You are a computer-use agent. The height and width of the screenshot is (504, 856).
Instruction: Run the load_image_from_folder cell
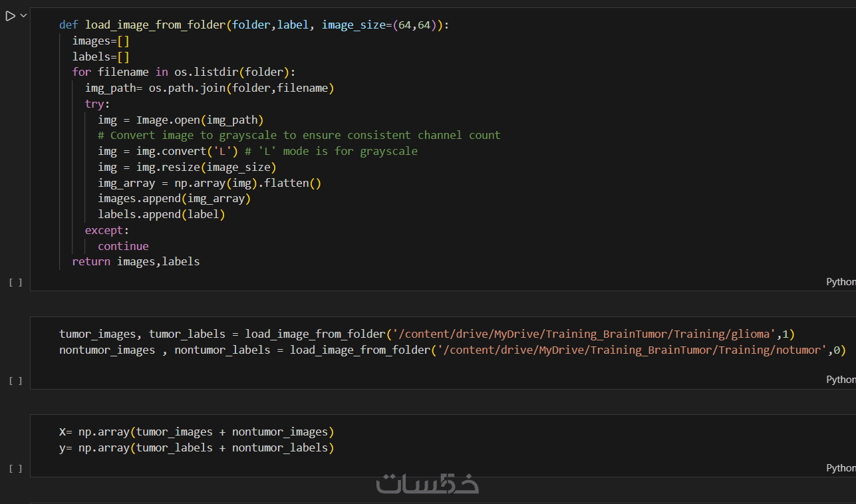(10, 16)
